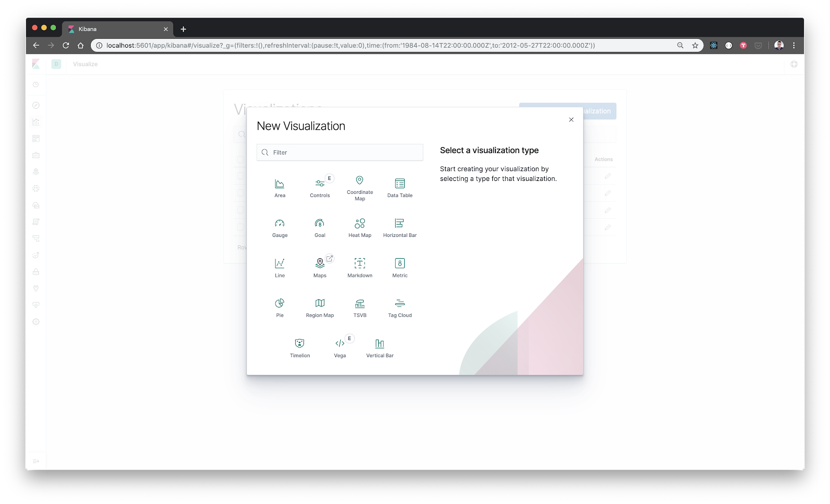Go back to the previous page

point(36,45)
